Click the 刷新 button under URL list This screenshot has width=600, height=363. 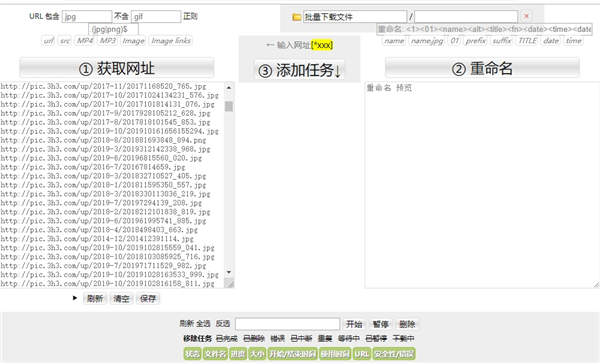tap(95, 298)
